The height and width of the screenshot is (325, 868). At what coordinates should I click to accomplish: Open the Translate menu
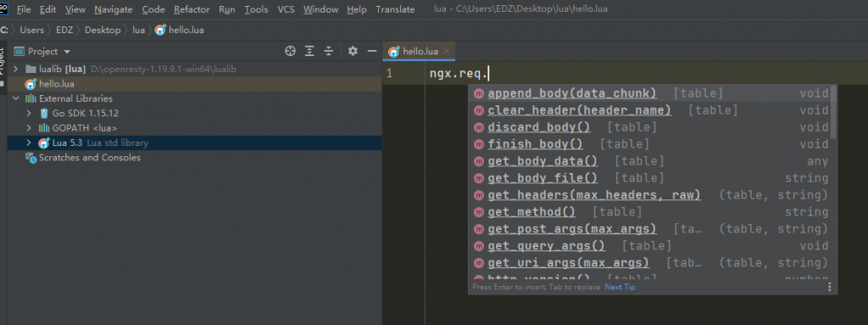point(395,9)
